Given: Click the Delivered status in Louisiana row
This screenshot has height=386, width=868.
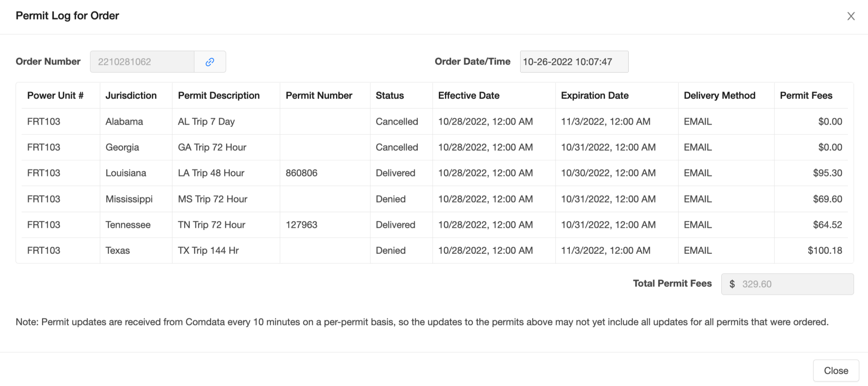Looking at the screenshot, I should coord(395,173).
